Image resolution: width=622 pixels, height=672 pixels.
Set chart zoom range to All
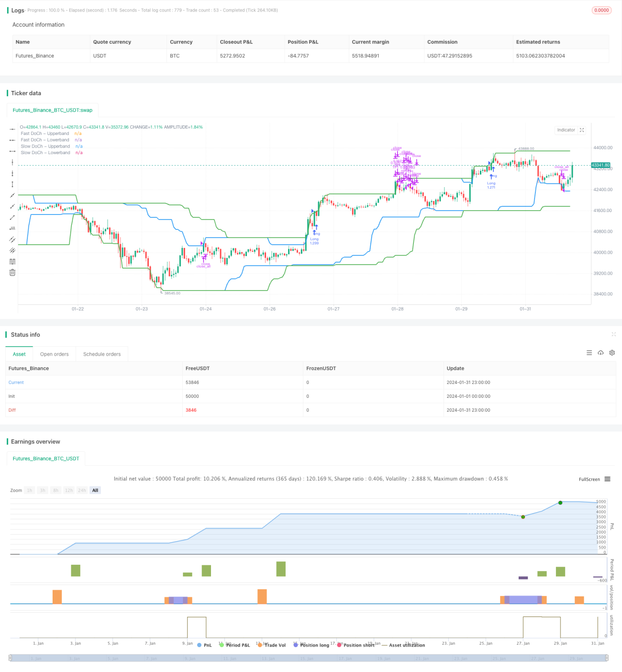pos(95,490)
